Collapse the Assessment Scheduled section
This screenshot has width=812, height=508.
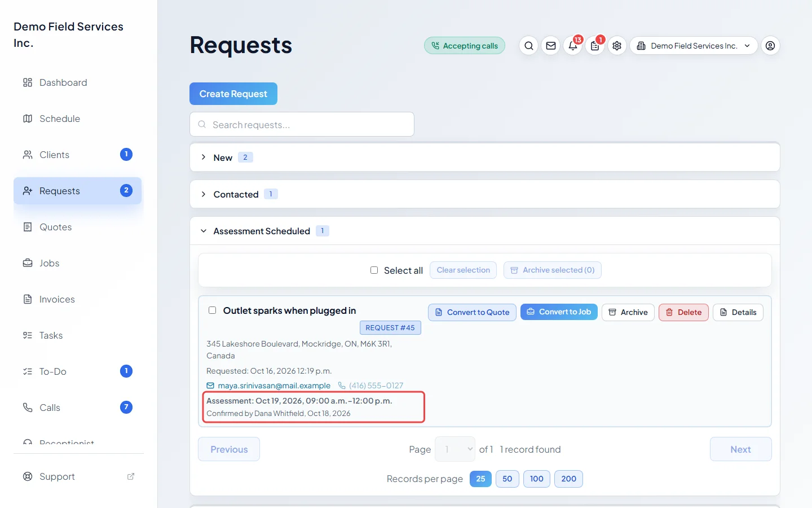[x=485, y=231]
